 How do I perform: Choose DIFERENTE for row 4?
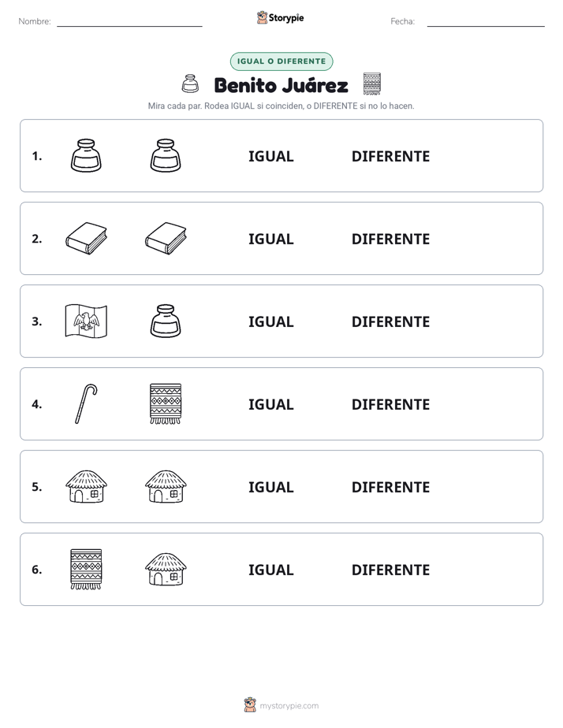(390, 404)
